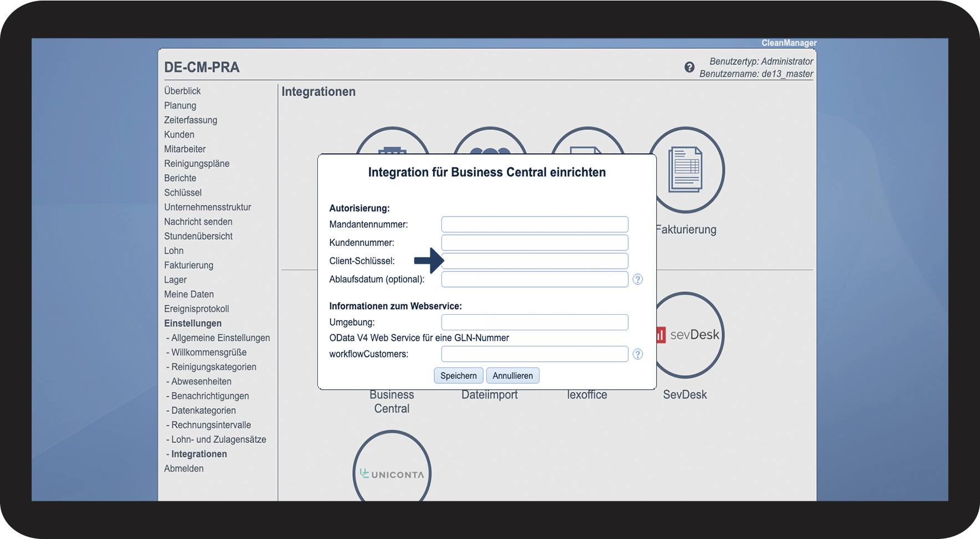
Task: Select Einstellungen in the sidebar
Action: 193,323
